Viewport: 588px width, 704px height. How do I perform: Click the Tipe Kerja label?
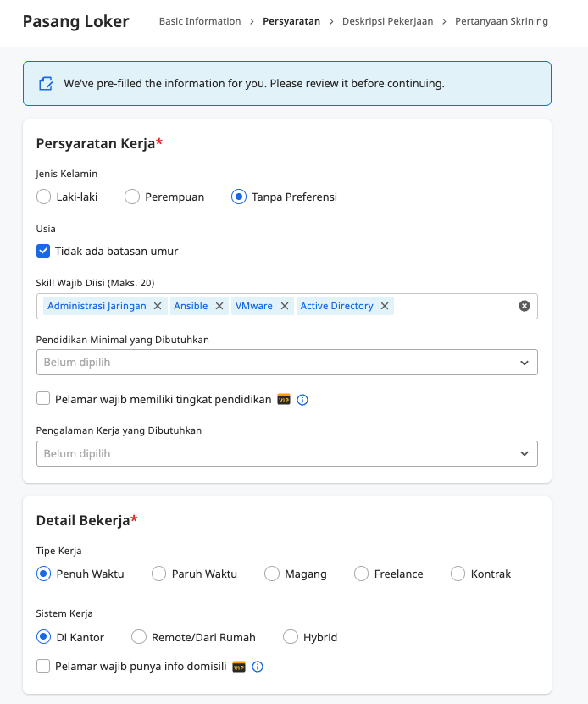58,551
